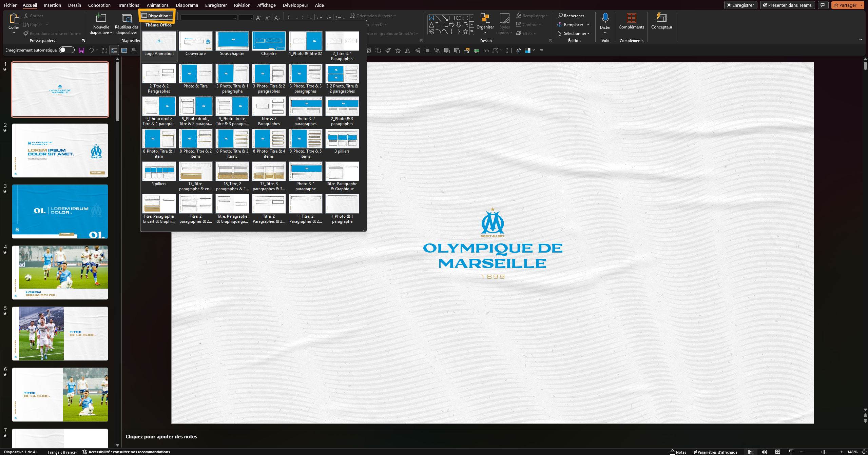Click the star animation icon in quick toolbar
The width and height of the screenshot is (868, 455).
coord(398,51)
